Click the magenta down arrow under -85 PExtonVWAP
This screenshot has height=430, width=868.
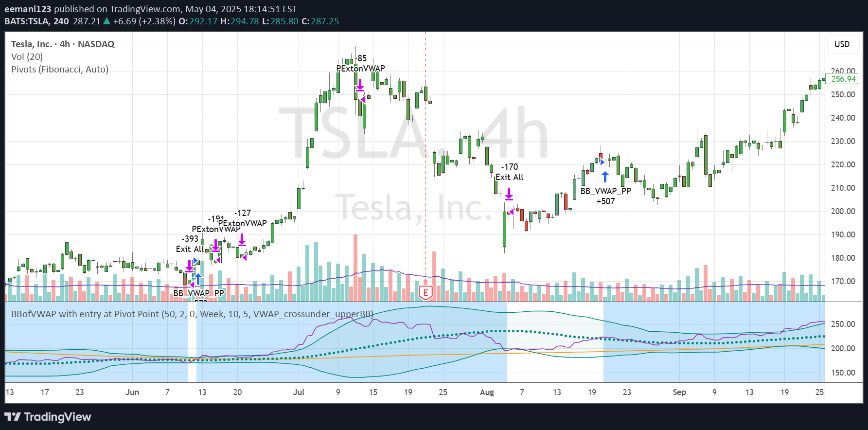coord(360,85)
